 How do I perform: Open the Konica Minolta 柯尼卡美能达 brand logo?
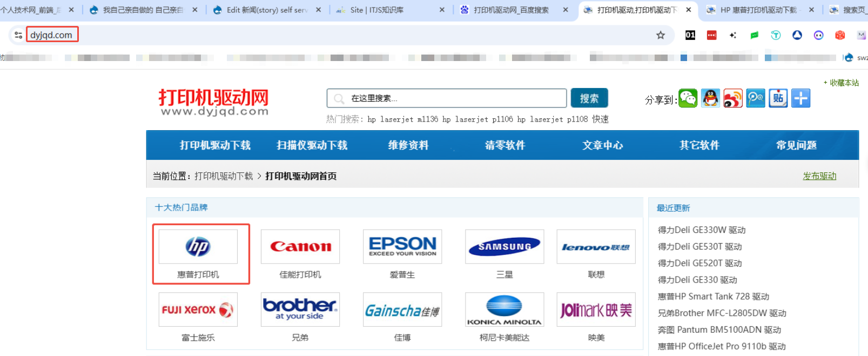[x=504, y=310]
